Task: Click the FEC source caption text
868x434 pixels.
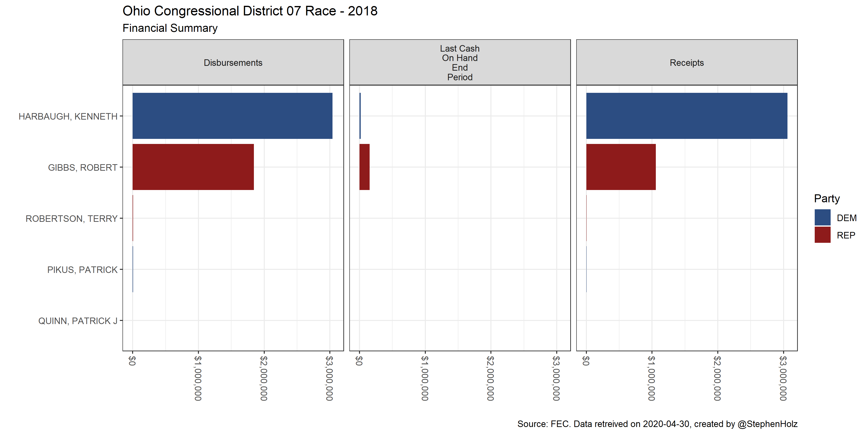Action: click(x=657, y=424)
